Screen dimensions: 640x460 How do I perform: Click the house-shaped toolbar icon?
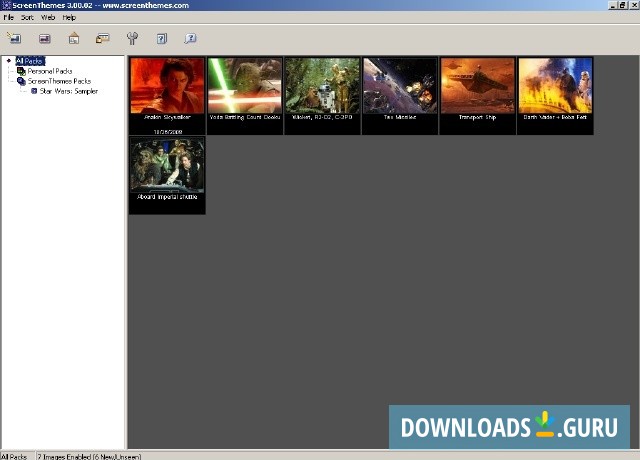tap(74, 38)
